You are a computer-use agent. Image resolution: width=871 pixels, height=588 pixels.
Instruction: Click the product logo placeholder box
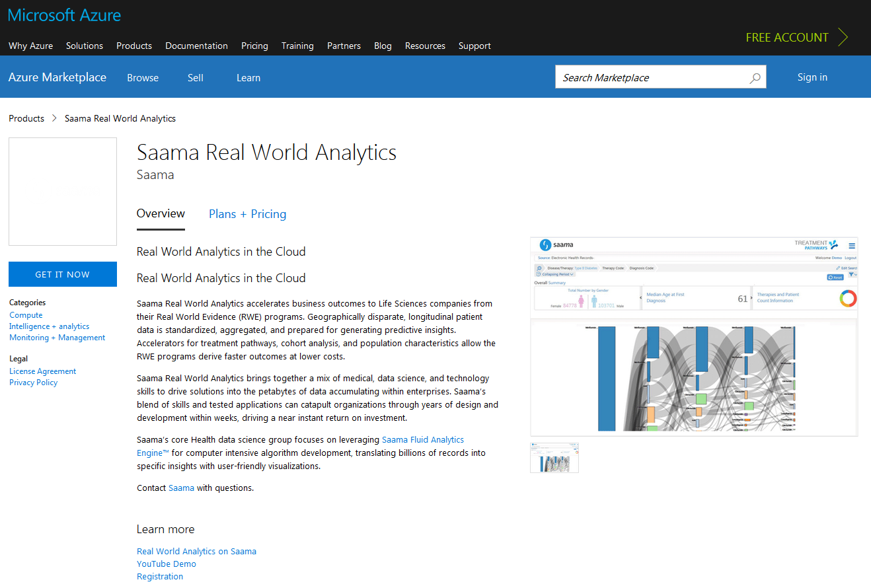pyautogui.click(x=63, y=192)
